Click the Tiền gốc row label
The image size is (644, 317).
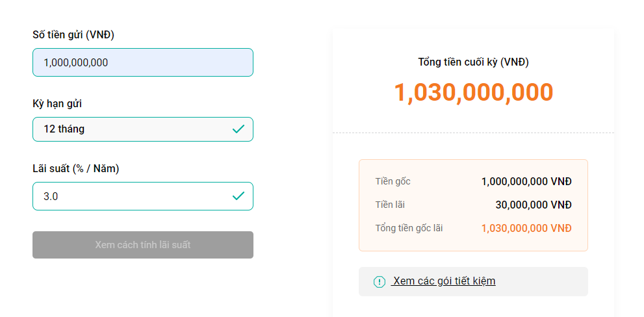(x=393, y=181)
